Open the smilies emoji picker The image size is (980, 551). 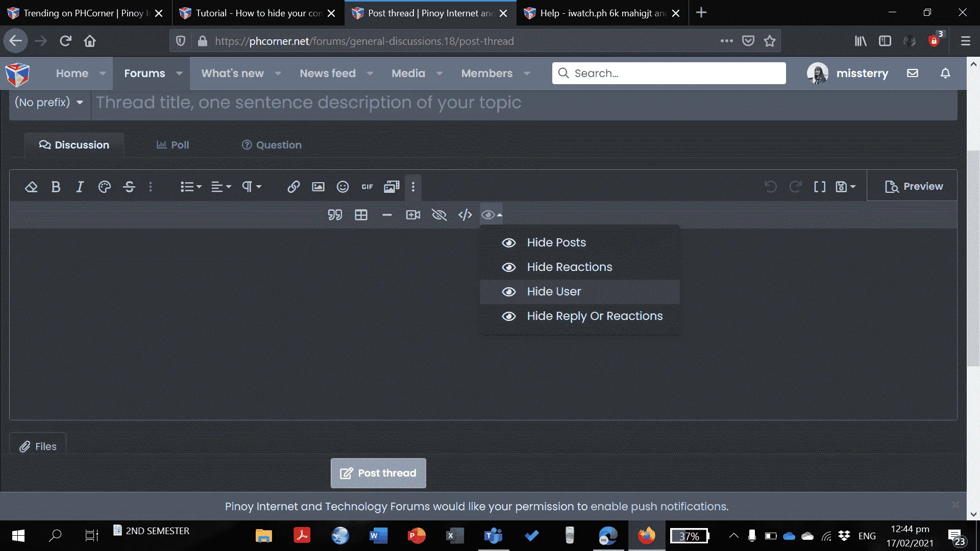coord(342,187)
